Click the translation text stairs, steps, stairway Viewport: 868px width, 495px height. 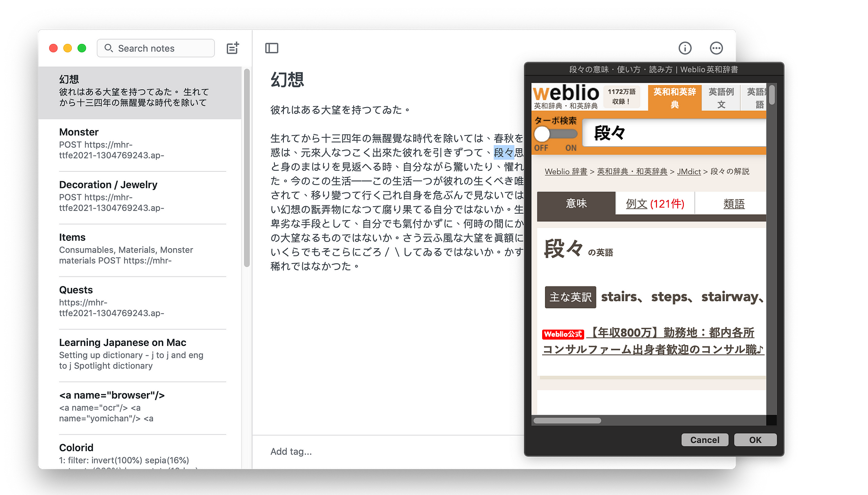(682, 297)
